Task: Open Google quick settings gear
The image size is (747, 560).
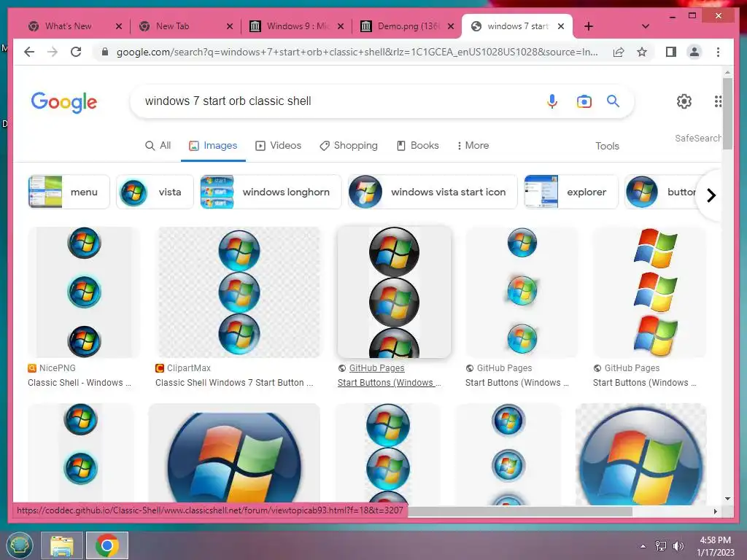Action: point(684,101)
